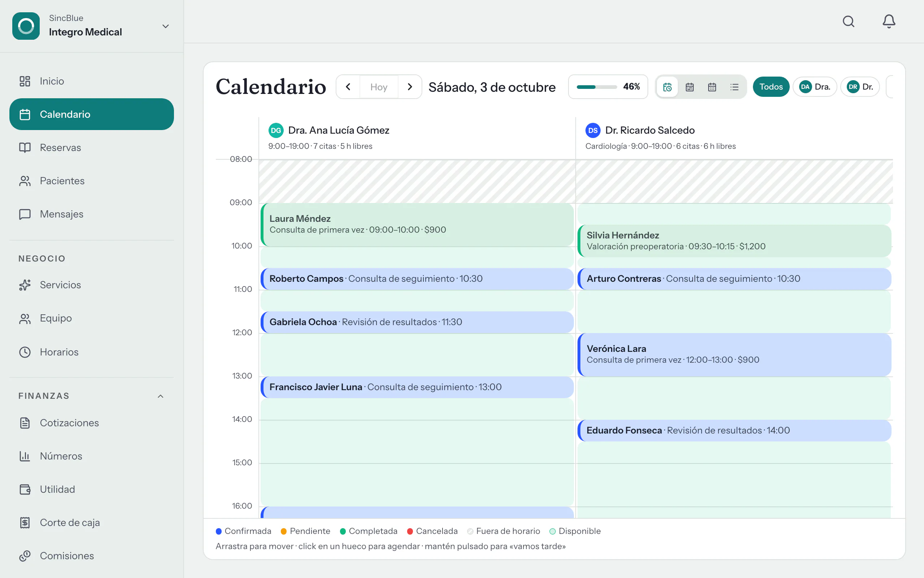Select the Todos filter chip
This screenshot has height=578, width=924.
point(771,87)
